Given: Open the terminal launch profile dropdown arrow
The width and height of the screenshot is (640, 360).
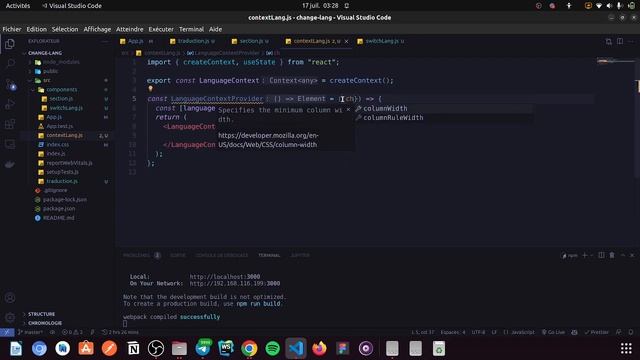Looking at the screenshot, I should pyautogui.click(x=591, y=255).
